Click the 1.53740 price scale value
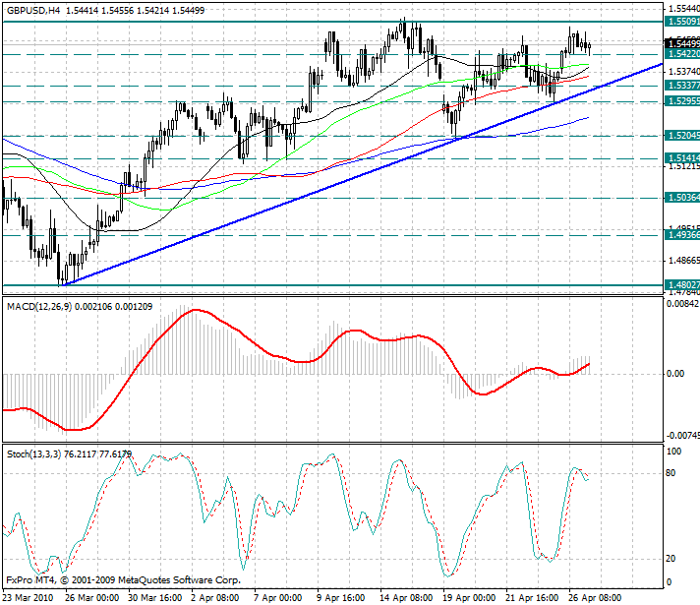700x605 pixels. [684, 72]
